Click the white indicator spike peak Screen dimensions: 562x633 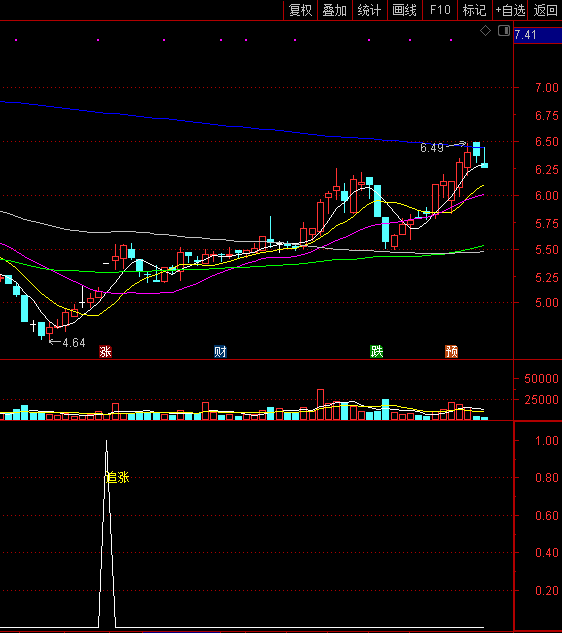point(107,442)
